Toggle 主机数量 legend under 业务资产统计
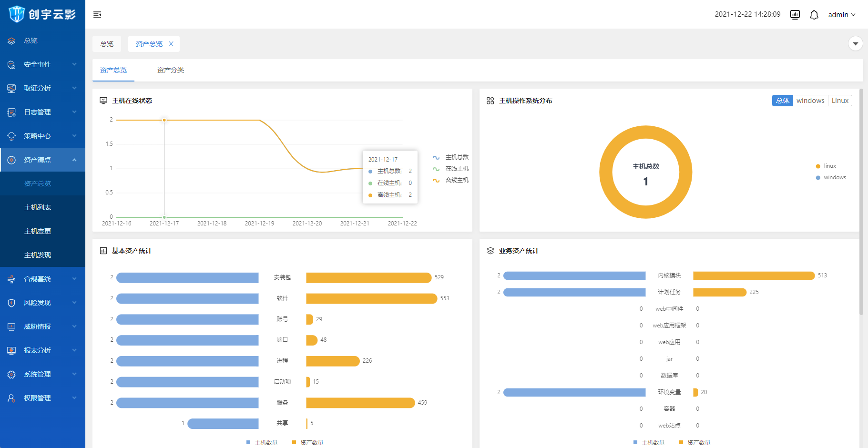This screenshot has width=868, height=448. pyautogui.click(x=649, y=443)
